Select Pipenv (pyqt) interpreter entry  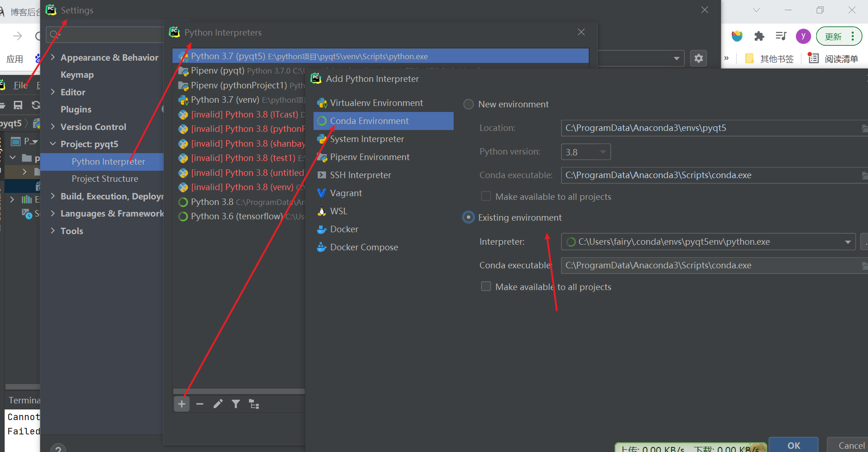[x=239, y=71]
